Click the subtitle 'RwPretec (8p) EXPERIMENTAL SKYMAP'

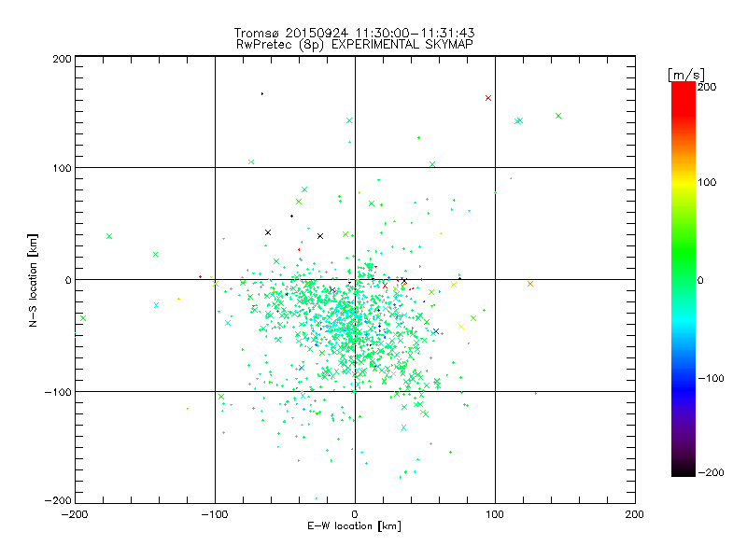(x=355, y=45)
